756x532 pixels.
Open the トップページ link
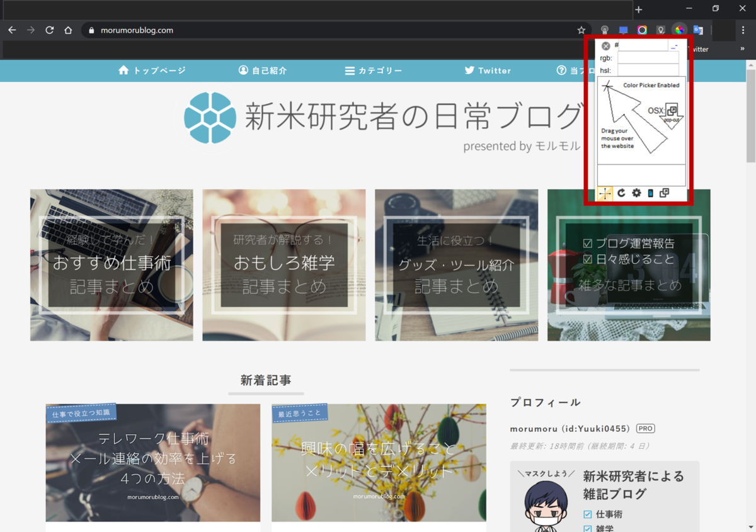151,71
